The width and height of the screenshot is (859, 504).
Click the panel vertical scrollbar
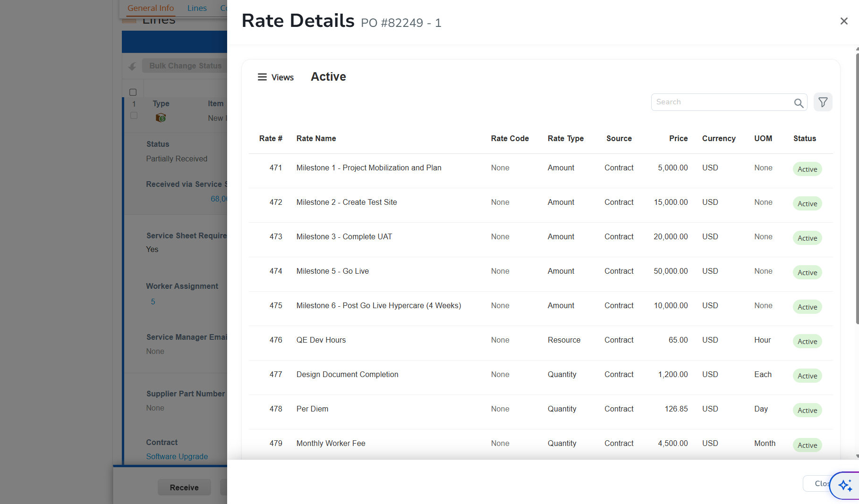click(857, 189)
